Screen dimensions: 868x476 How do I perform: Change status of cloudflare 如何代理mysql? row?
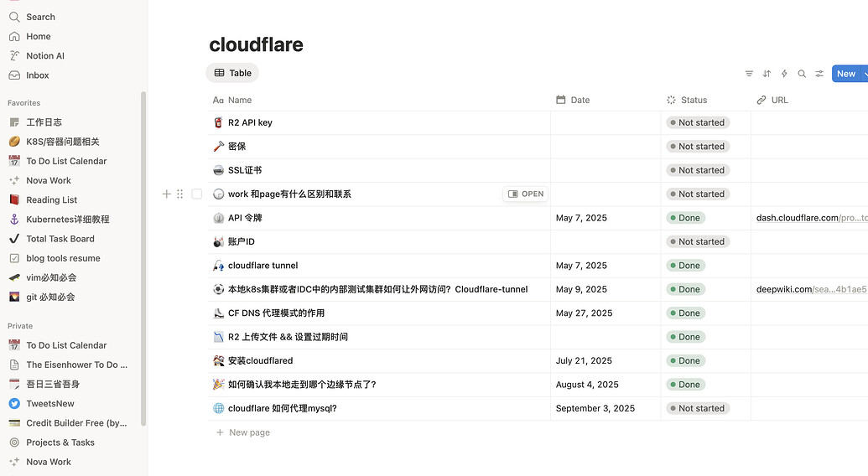[x=698, y=408]
